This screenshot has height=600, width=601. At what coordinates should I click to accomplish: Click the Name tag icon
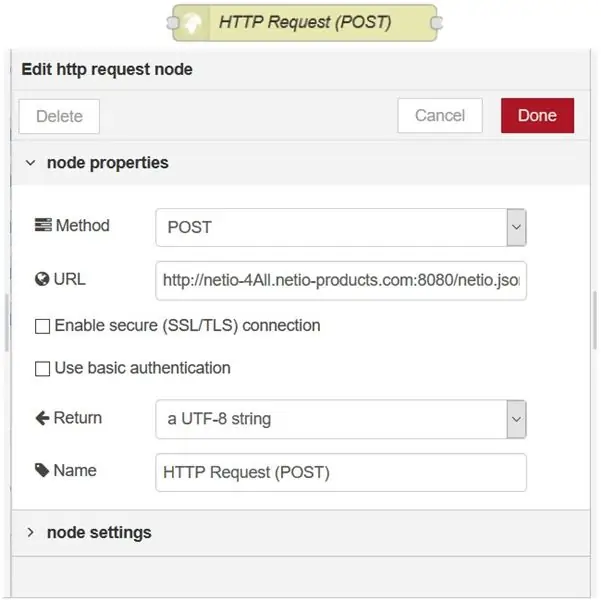[x=42, y=470]
